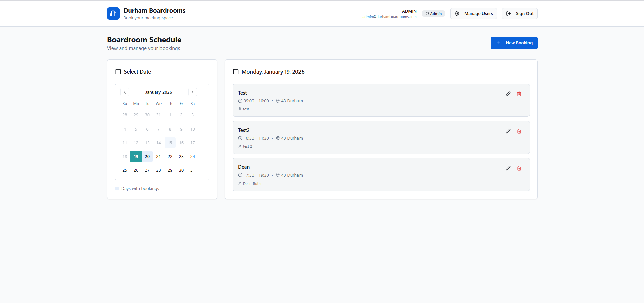
Task: Pick January 31 on the calendar
Action: tap(193, 170)
